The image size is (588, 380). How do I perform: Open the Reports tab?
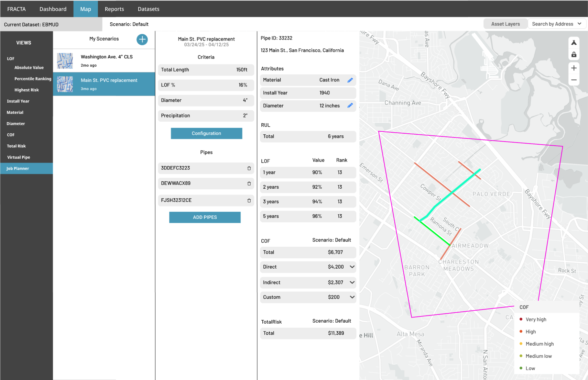pyautogui.click(x=114, y=9)
